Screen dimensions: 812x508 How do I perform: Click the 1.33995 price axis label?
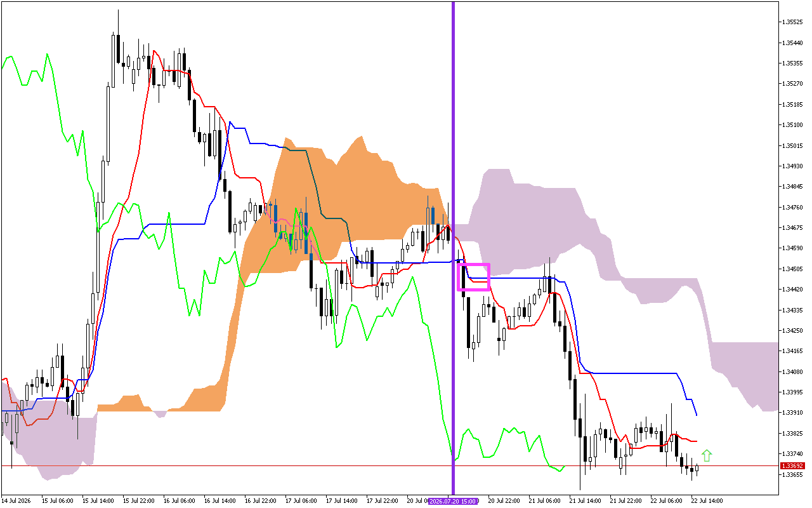coord(793,392)
